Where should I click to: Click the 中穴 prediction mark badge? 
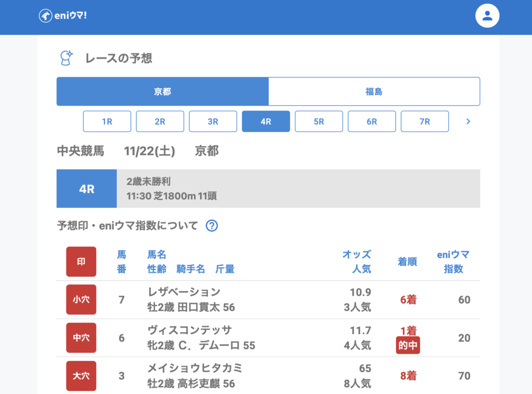pos(81,338)
